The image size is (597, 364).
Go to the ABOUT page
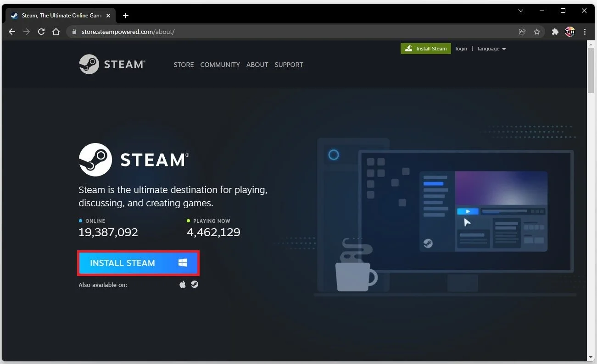[257, 65]
